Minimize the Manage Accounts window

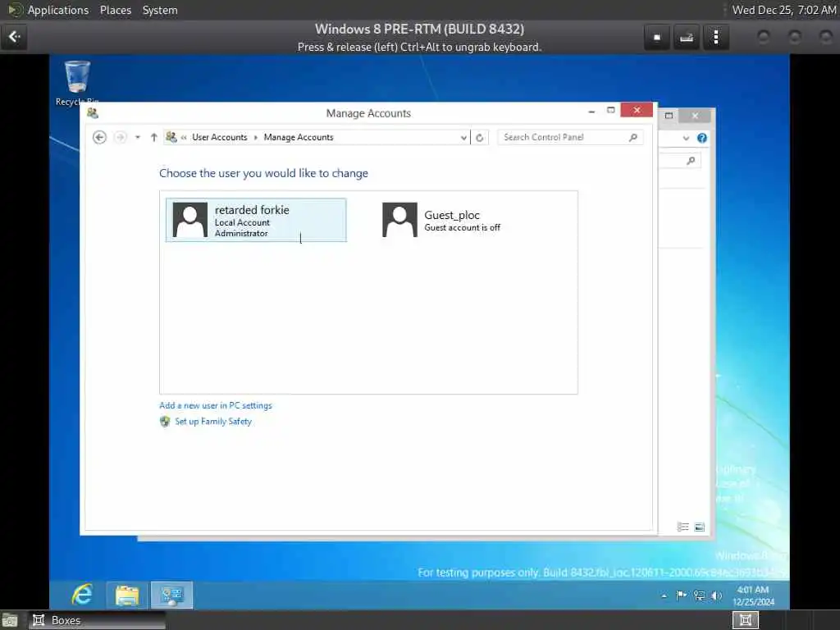(591, 111)
